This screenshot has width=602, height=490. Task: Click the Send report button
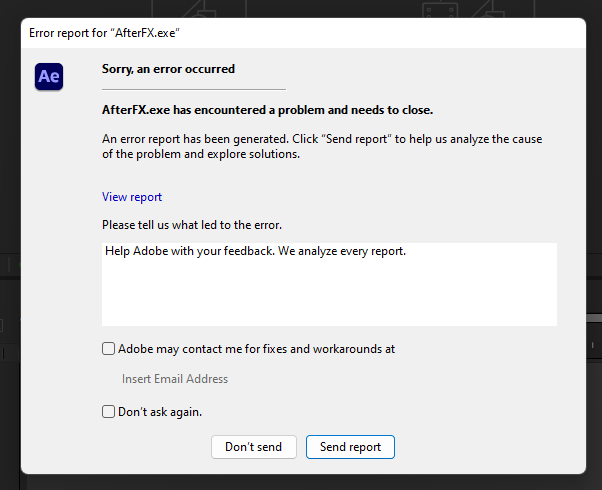tap(350, 447)
